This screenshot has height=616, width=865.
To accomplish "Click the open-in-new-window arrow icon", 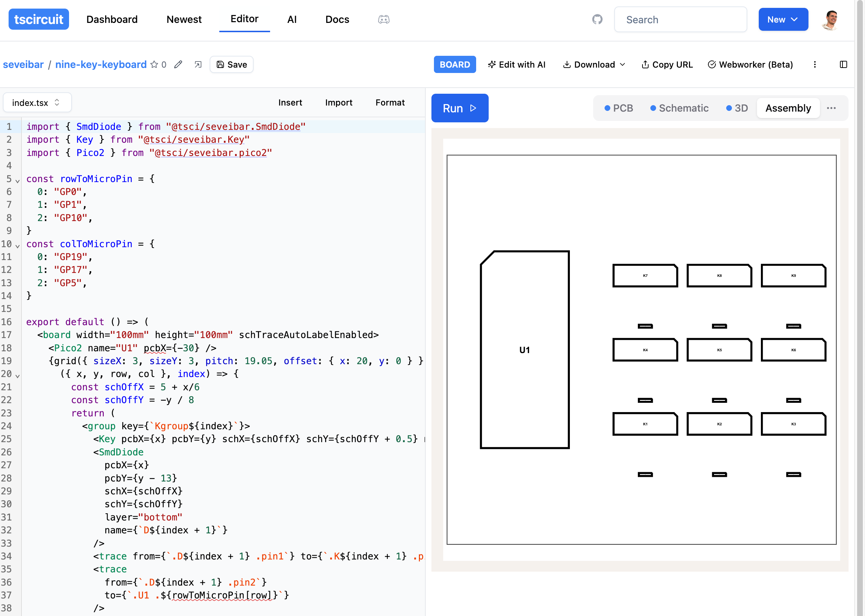I will click(x=198, y=64).
